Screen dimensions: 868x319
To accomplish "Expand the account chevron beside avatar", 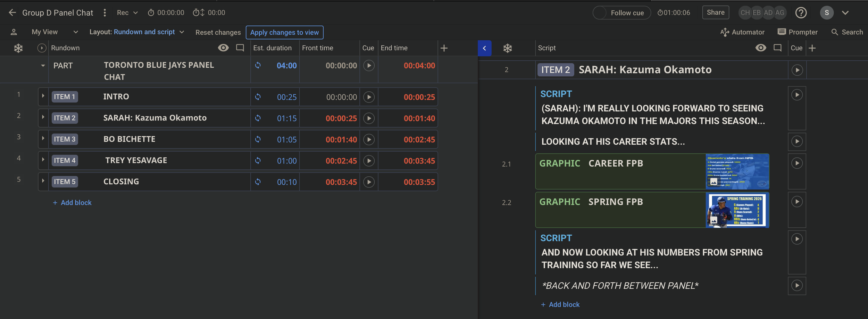I will pyautogui.click(x=845, y=13).
